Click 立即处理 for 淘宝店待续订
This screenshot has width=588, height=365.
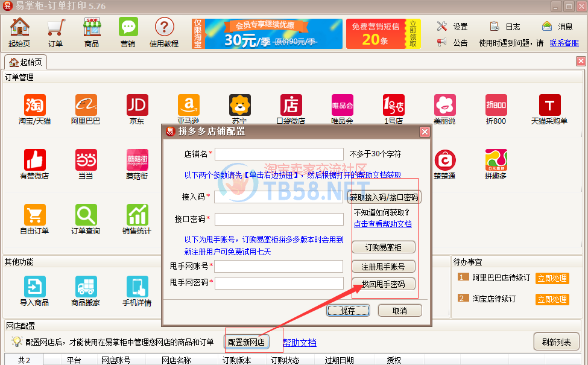[552, 299]
